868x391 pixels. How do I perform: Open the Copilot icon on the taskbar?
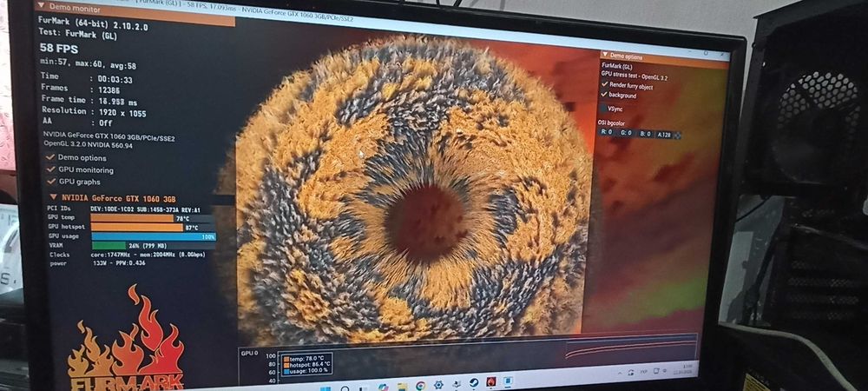coord(383,388)
